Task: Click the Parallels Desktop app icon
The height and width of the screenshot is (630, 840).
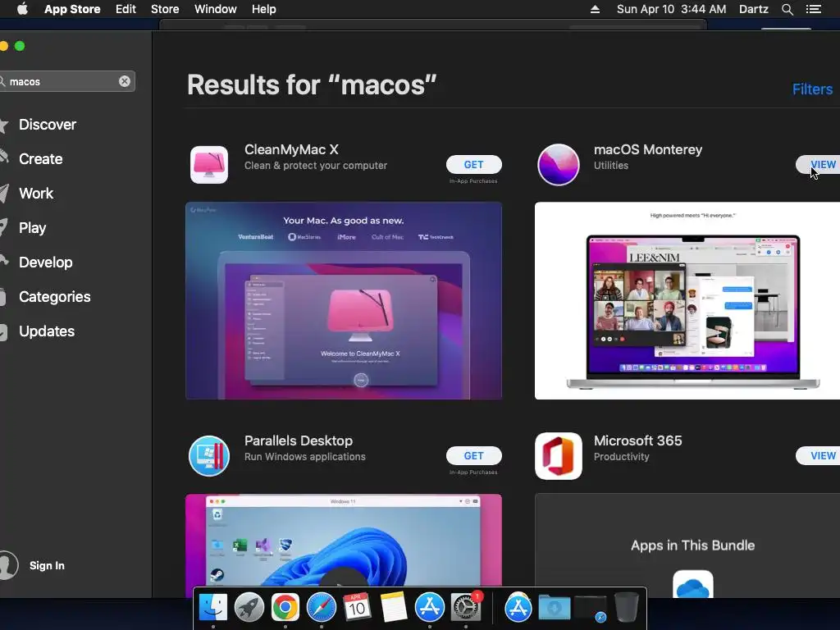Action: 209,456
